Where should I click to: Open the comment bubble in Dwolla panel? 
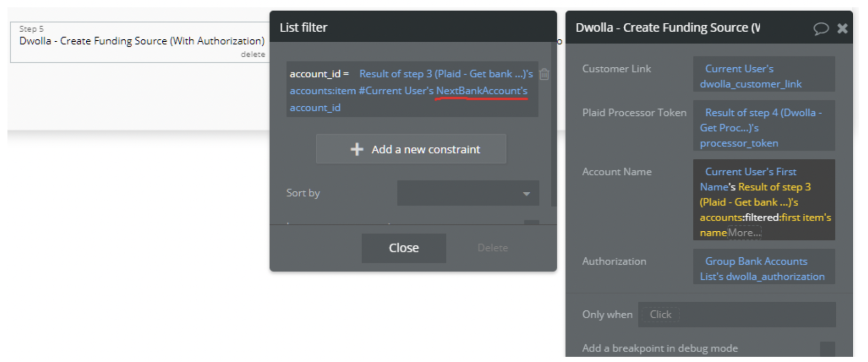click(x=821, y=28)
